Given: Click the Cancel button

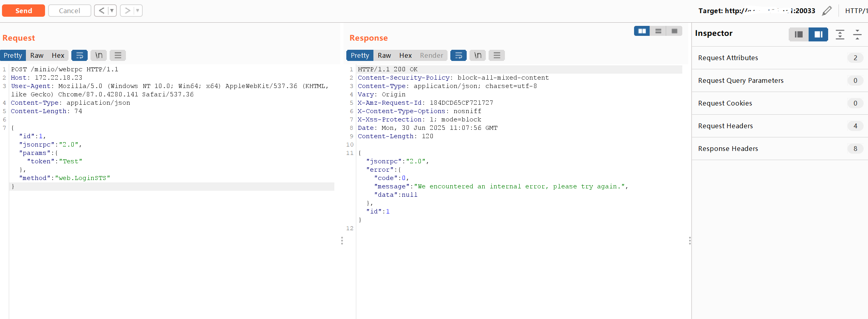Looking at the screenshot, I should (69, 11).
